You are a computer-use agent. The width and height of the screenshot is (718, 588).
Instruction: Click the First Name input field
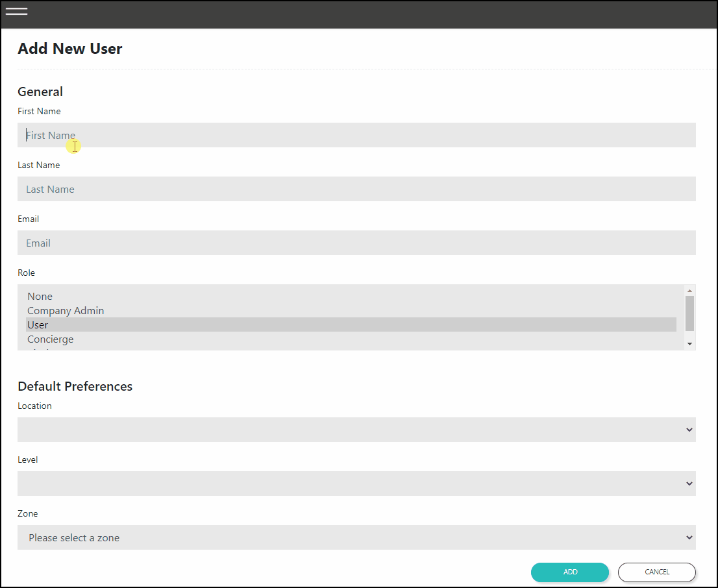pos(356,135)
